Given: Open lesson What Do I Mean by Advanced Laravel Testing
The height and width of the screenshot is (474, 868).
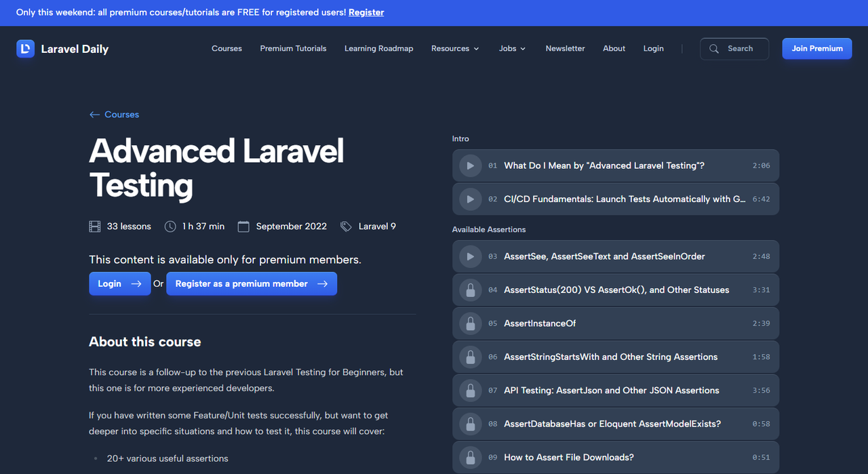Looking at the screenshot, I should pos(616,165).
